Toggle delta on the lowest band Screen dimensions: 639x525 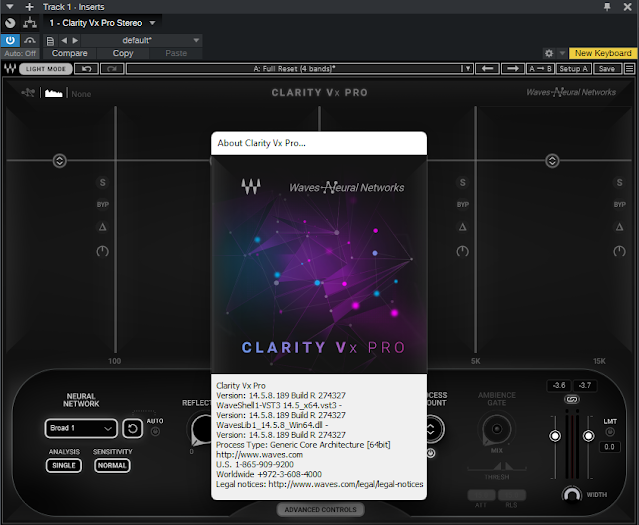click(103, 227)
